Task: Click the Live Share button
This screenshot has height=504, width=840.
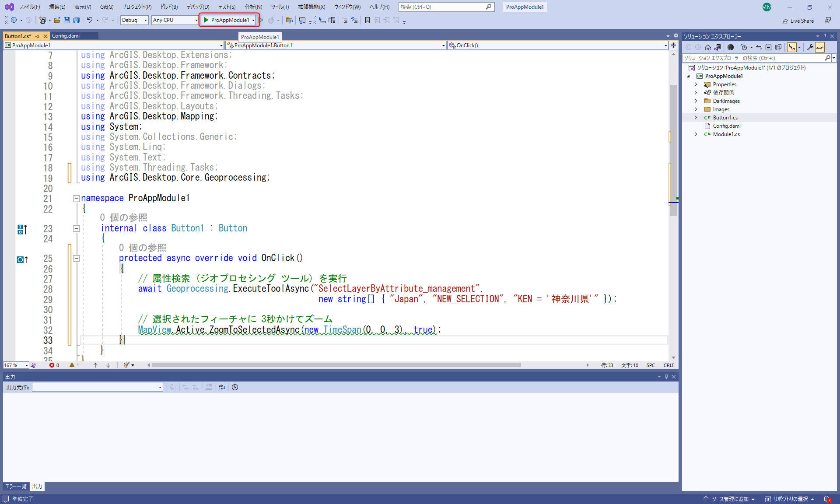Action: point(798,21)
